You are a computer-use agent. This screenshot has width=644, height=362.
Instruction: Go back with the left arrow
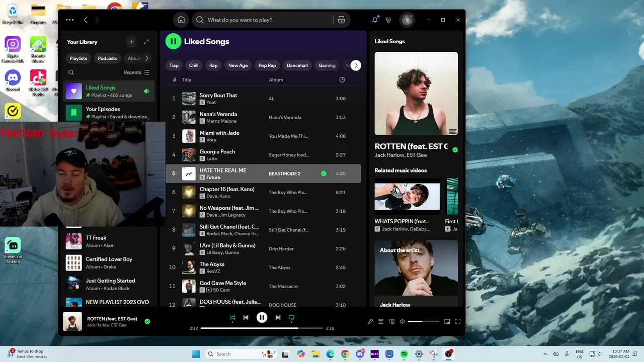pyautogui.click(x=86, y=20)
